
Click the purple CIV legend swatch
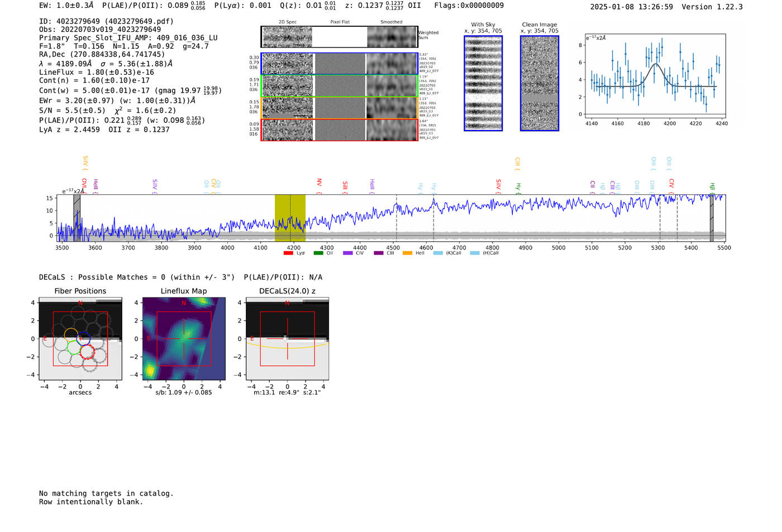click(348, 253)
